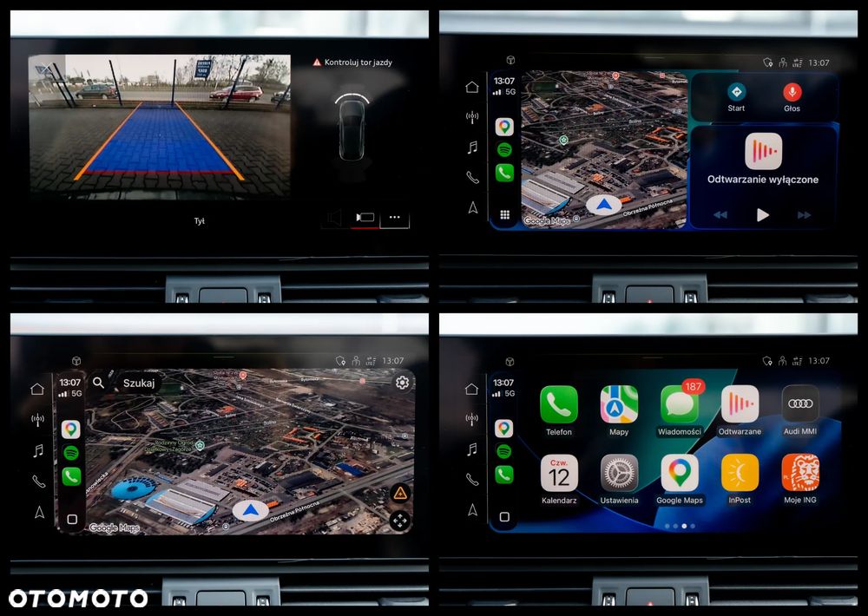Report an incident via the warning triangle icon
This screenshot has width=868, height=616.
point(400,493)
